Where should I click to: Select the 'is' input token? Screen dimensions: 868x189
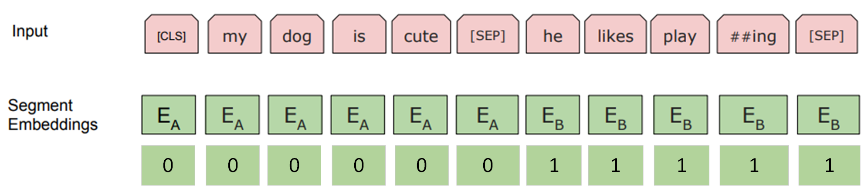point(359,34)
